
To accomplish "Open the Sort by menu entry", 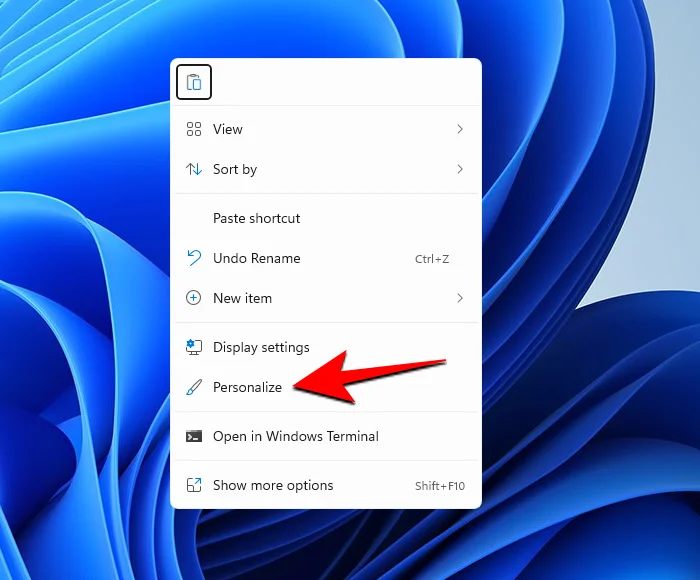I will tap(326, 169).
